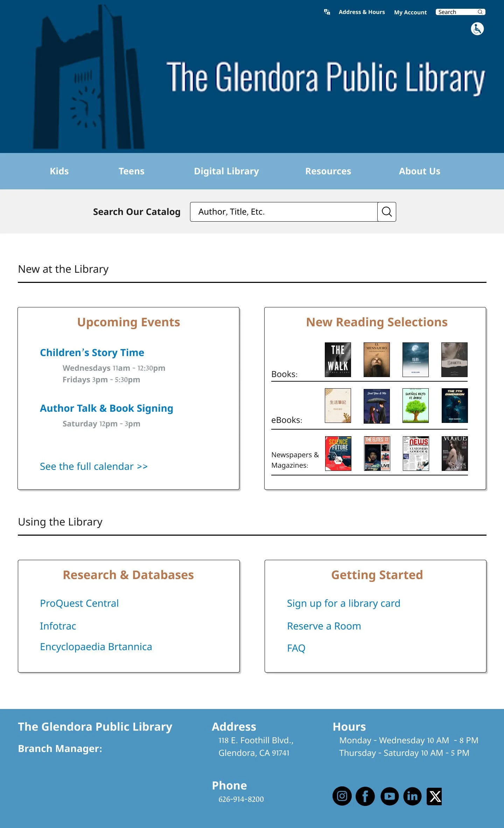Open the Instagram icon in footer

click(342, 796)
